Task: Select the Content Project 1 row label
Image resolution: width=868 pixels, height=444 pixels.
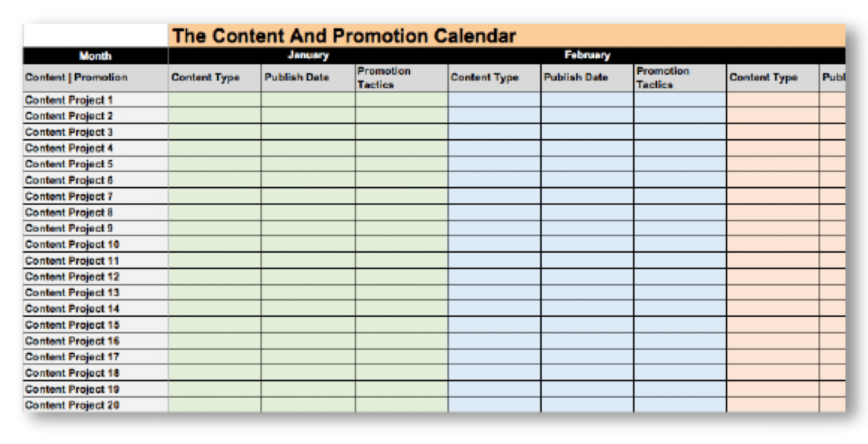Action: 69,100
